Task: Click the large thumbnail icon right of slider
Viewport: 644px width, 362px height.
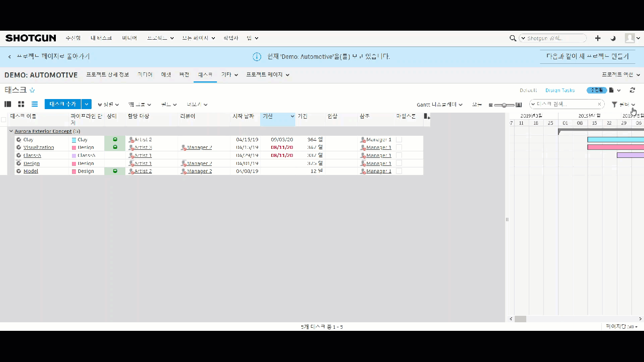Action: 519,105
